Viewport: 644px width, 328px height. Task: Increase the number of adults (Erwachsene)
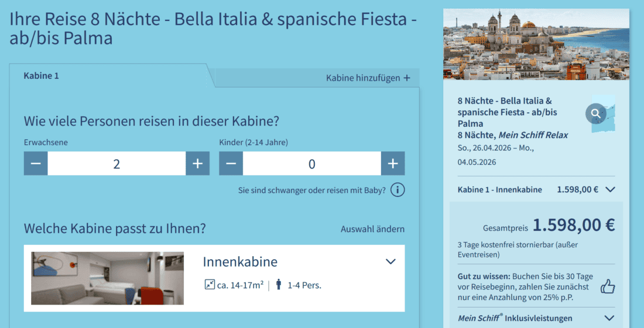[197, 164]
